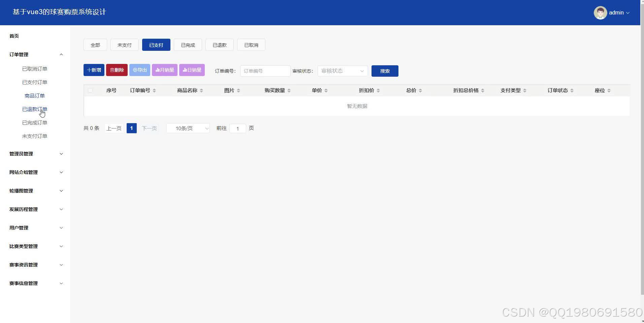Click the sort icon on 单价 column
This screenshot has width=644, height=323.
tap(325, 90)
